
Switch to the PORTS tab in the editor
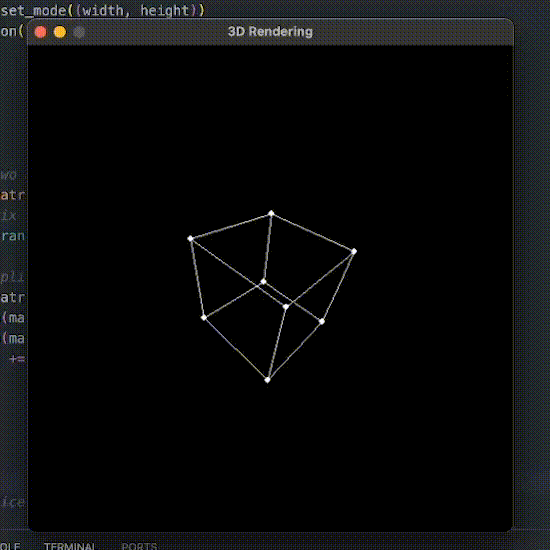point(139,546)
